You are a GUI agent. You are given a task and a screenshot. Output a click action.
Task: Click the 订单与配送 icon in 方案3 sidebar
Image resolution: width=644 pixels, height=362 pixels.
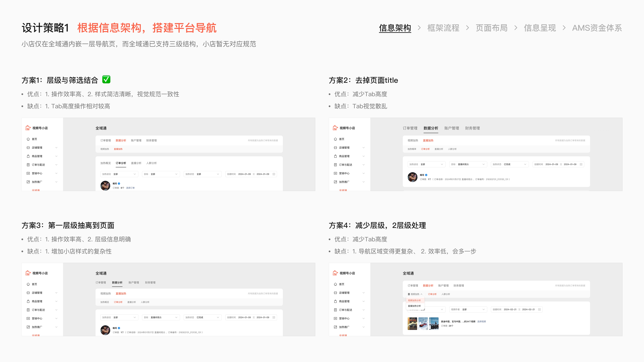(28, 310)
